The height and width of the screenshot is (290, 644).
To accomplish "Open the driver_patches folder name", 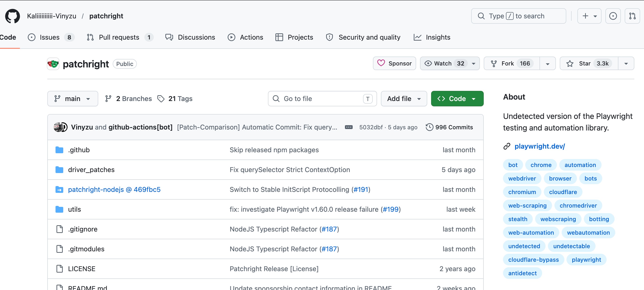I will pos(91,170).
